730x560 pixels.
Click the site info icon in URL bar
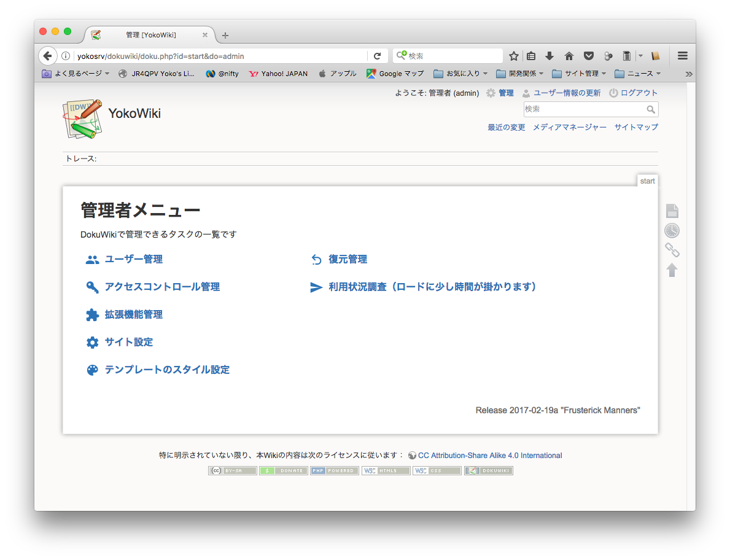[66, 56]
